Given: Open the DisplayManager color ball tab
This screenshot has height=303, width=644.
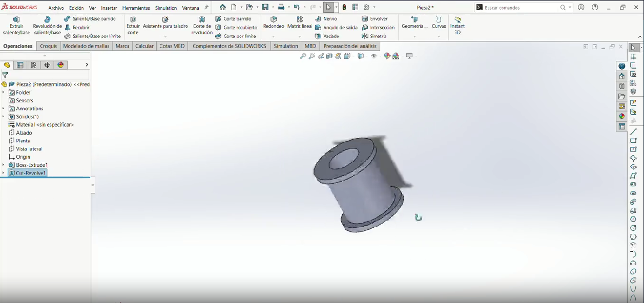Looking at the screenshot, I should (x=61, y=65).
